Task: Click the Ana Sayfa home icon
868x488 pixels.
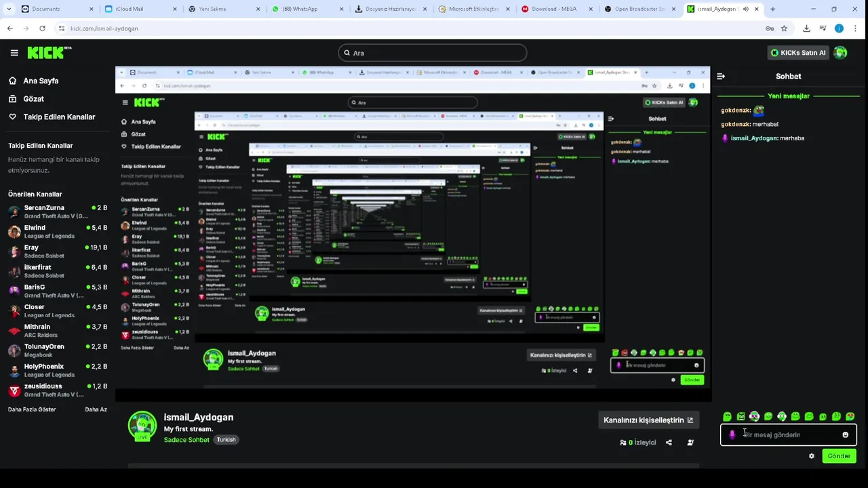Action: (12, 81)
